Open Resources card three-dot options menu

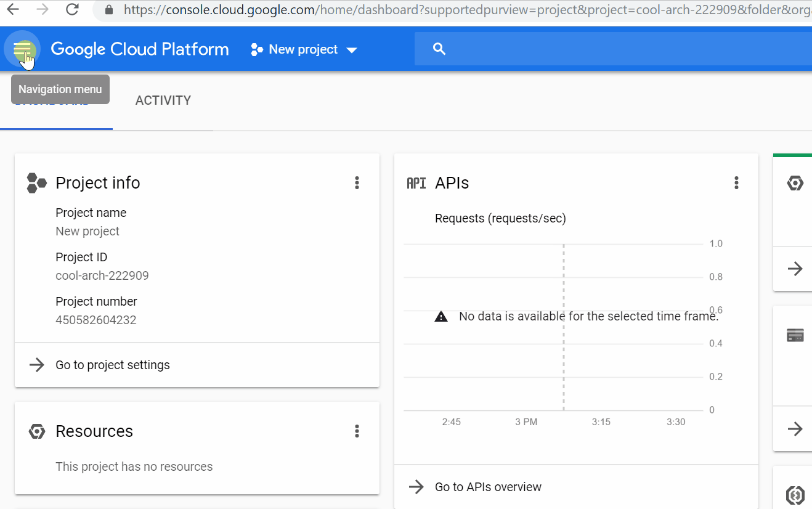(x=357, y=431)
